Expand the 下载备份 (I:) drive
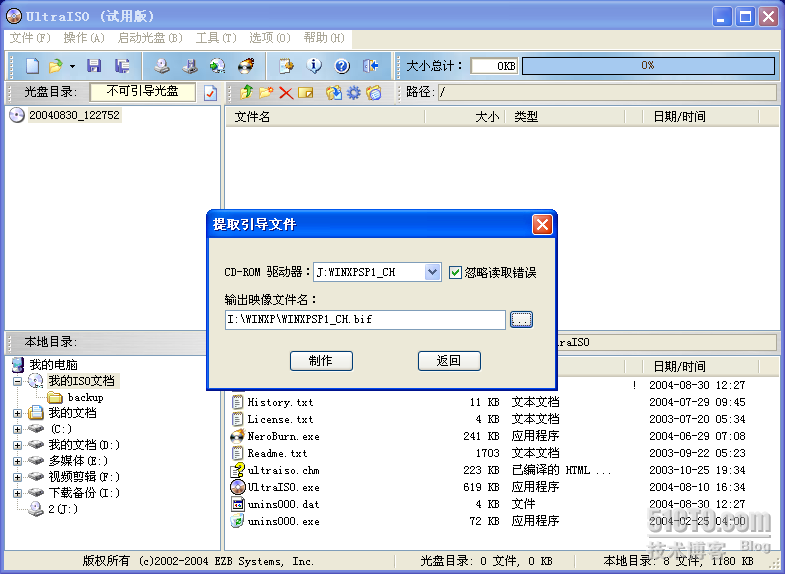The height and width of the screenshot is (574, 785). coord(18,493)
